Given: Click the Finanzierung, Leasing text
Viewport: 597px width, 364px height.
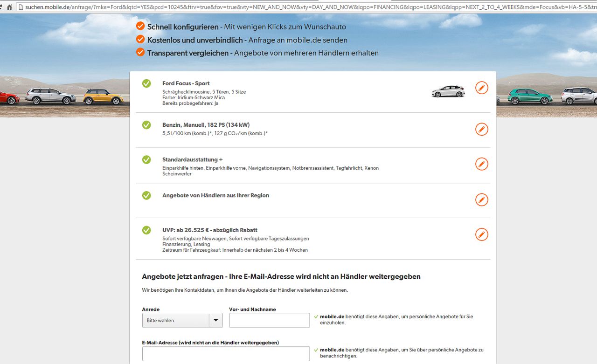Looking at the screenshot, I should (186, 244).
